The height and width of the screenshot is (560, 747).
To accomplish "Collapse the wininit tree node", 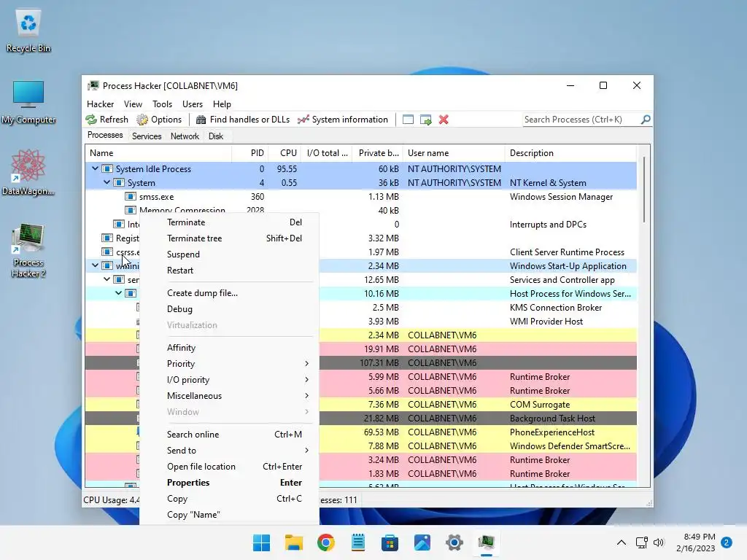I will pyautogui.click(x=96, y=265).
